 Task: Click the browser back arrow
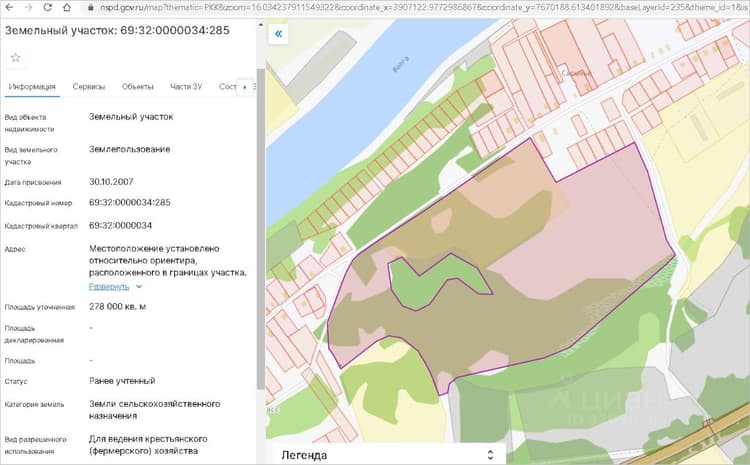click(x=9, y=7)
